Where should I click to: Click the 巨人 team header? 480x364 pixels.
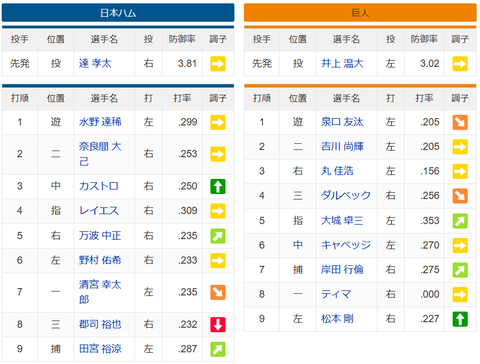point(360,13)
